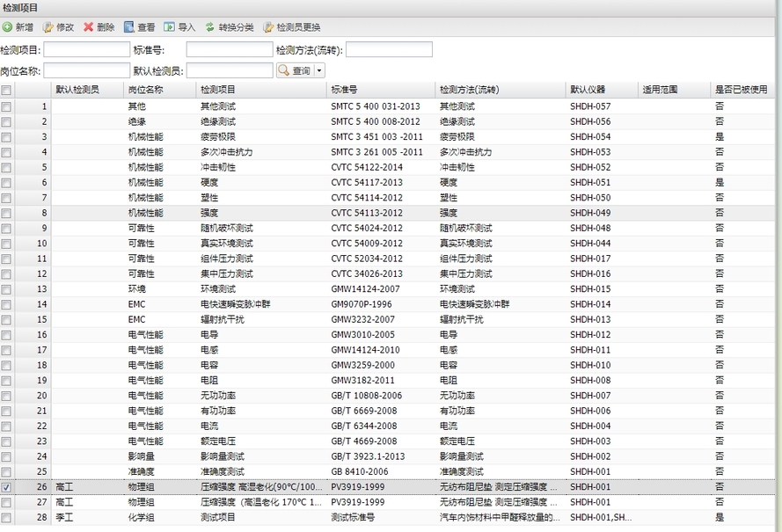Image resolution: width=782 pixels, height=532 pixels.
Task: Sort by the 岗位名称 column header
Action: [145, 90]
